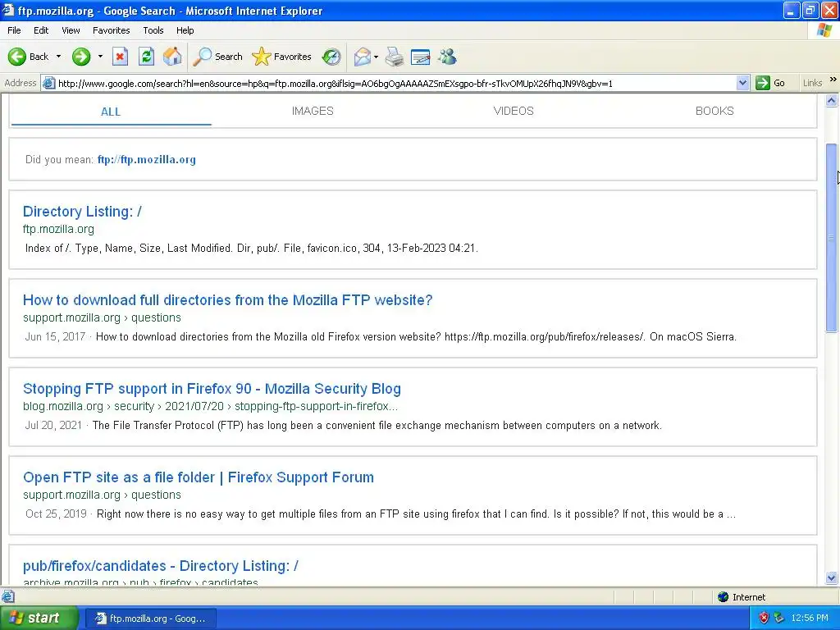
Task: Switch to the IMAGES search tab
Action: tap(313, 111)
